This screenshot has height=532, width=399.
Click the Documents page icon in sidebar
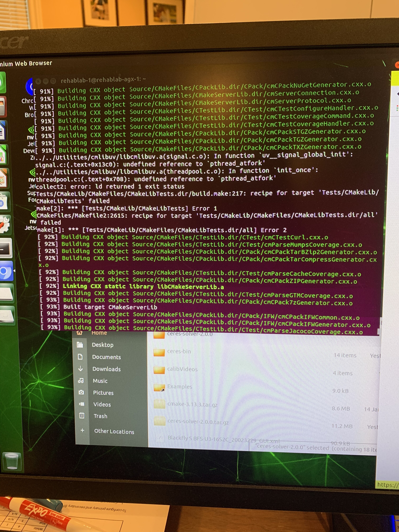coord(80,357)
